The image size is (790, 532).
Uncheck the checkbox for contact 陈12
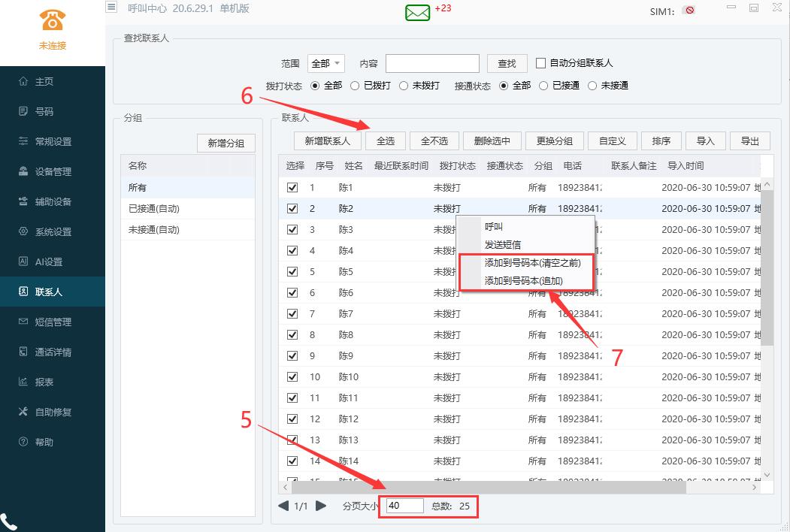click(292, 419)
